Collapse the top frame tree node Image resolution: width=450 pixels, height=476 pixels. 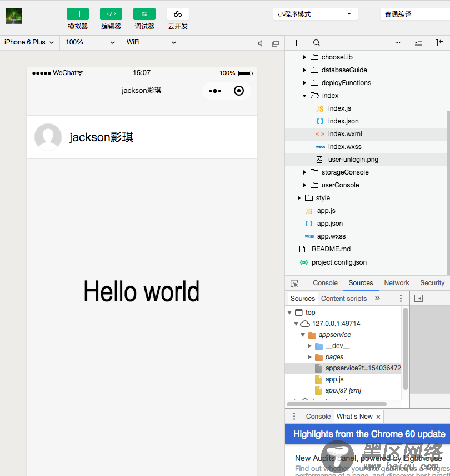pos(289,313)
